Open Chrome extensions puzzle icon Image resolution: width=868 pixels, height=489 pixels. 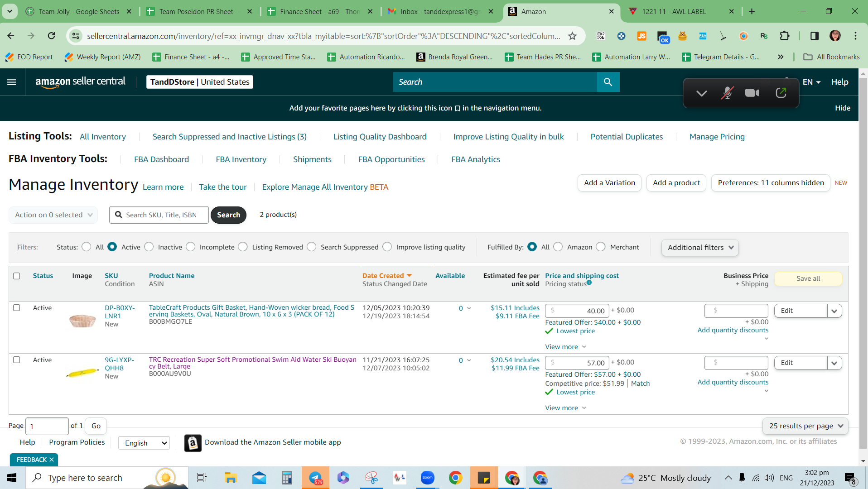(785, 36)
